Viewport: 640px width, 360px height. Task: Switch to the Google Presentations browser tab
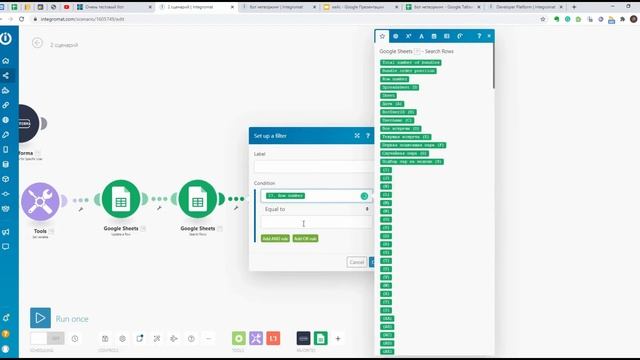tap(360, 7)
